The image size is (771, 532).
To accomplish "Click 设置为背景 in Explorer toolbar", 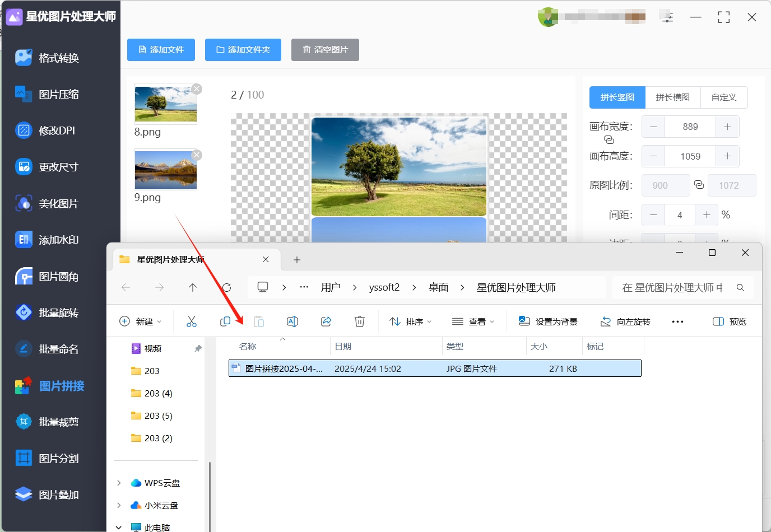I will tap(548, 321).
